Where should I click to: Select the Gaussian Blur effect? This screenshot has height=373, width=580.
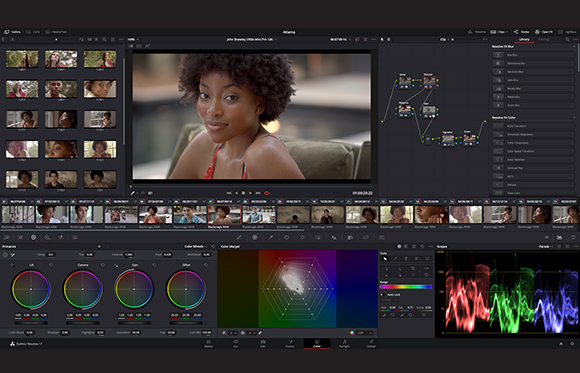click(x=533, y=71)
